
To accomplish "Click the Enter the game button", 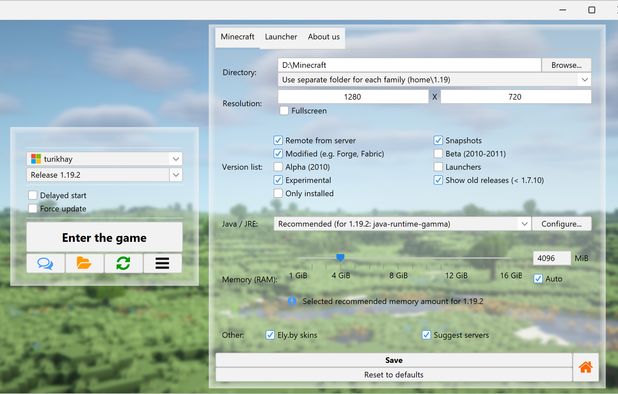I will tap(104, 238).
